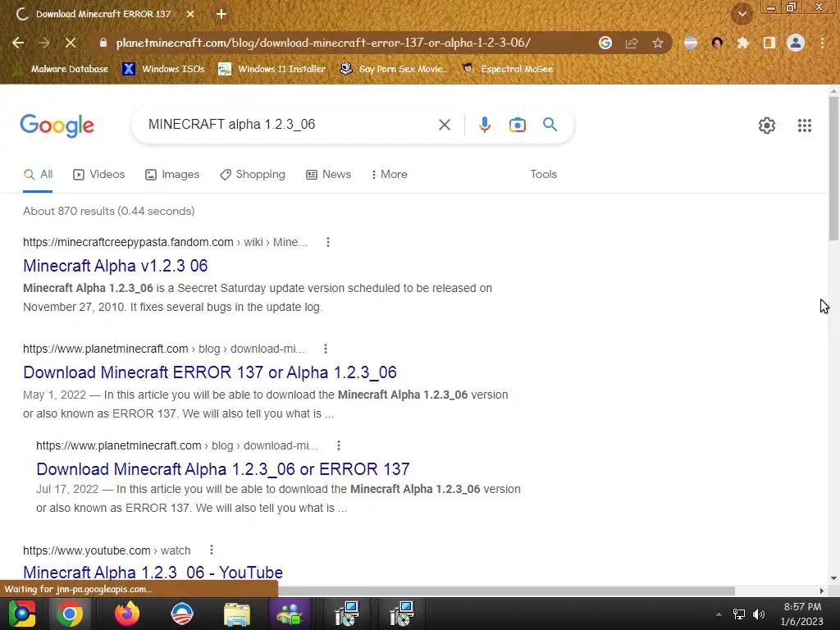Click into the Google search input field
The width and height of the screenshot is (840, 630).
click(x=290, y=125)
